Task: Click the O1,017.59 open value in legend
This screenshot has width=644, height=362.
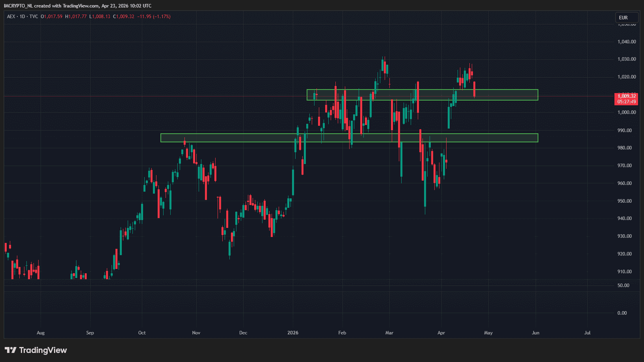Action: pyautogui.click(x=52, y=17)
